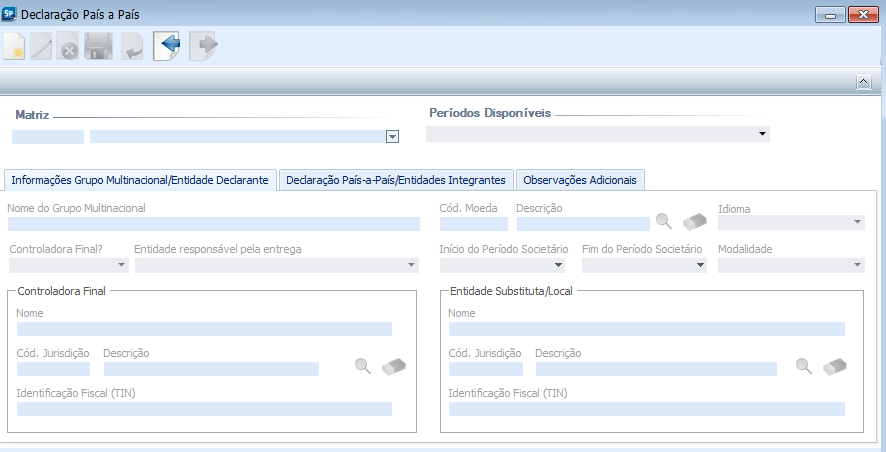The width and height of the screenshot is (886, 452).
Task: Click the delete record toolbar icon
Action: (x=68, y=47)
